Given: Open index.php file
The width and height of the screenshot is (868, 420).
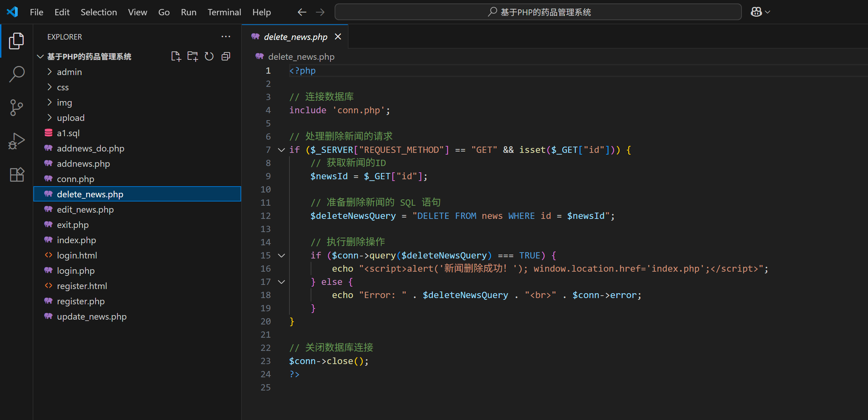Looking at the screenshot, I should tap(137, 240).
